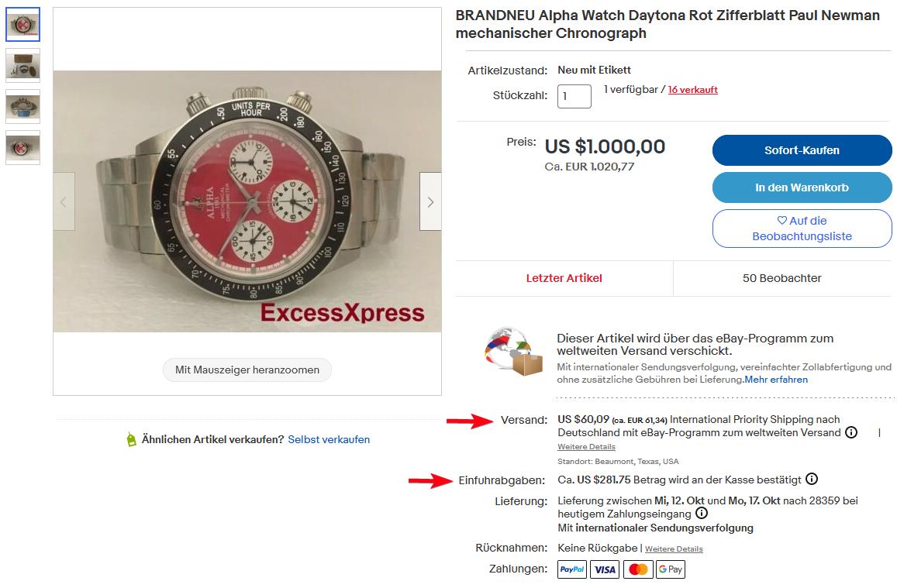
Task: Show the next product image with right arrow
Action: (431, 201)
